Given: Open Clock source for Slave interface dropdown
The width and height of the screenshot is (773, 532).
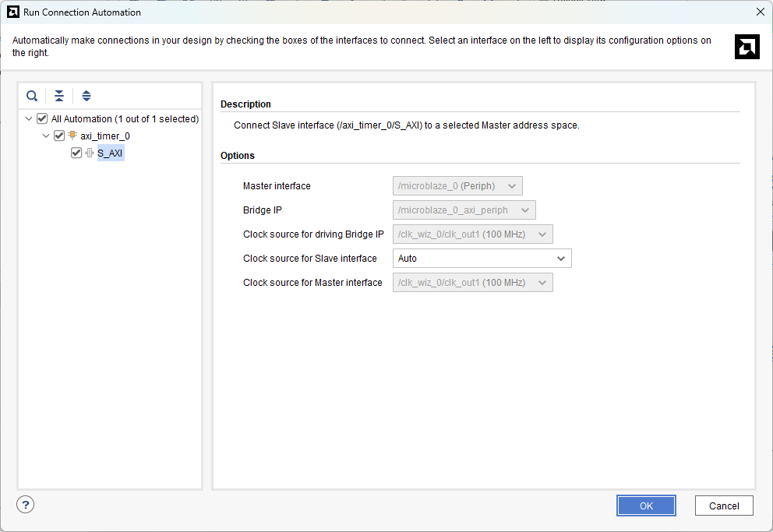Looking at the screenshot, I should pos(482,259).
